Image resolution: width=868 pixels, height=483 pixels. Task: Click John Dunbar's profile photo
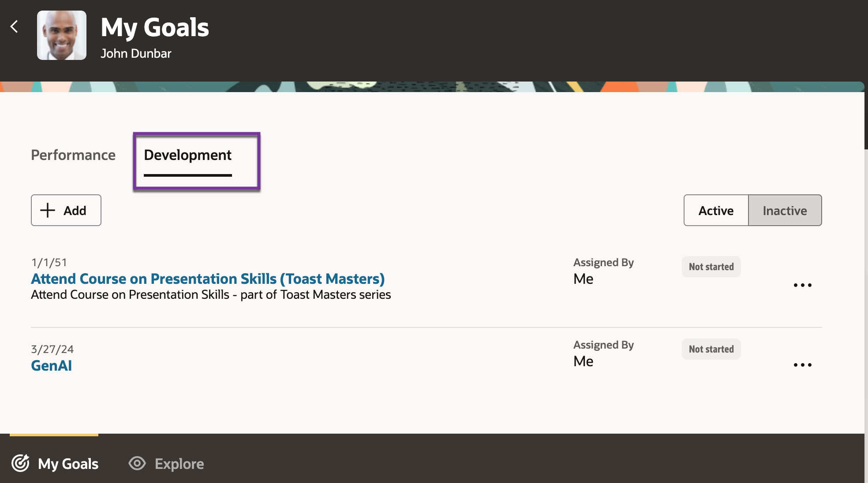click(62, 35)
